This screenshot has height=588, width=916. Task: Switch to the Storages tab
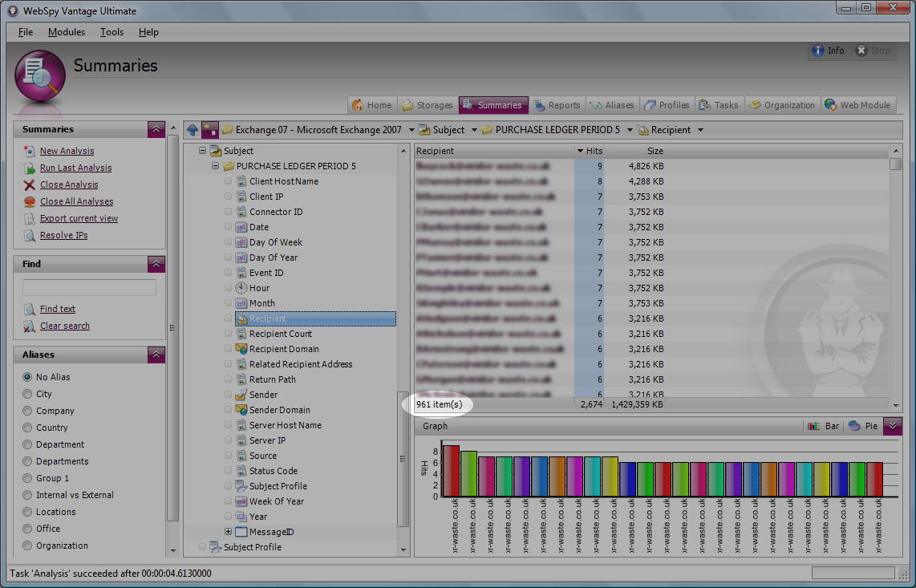tap(428, 105)
